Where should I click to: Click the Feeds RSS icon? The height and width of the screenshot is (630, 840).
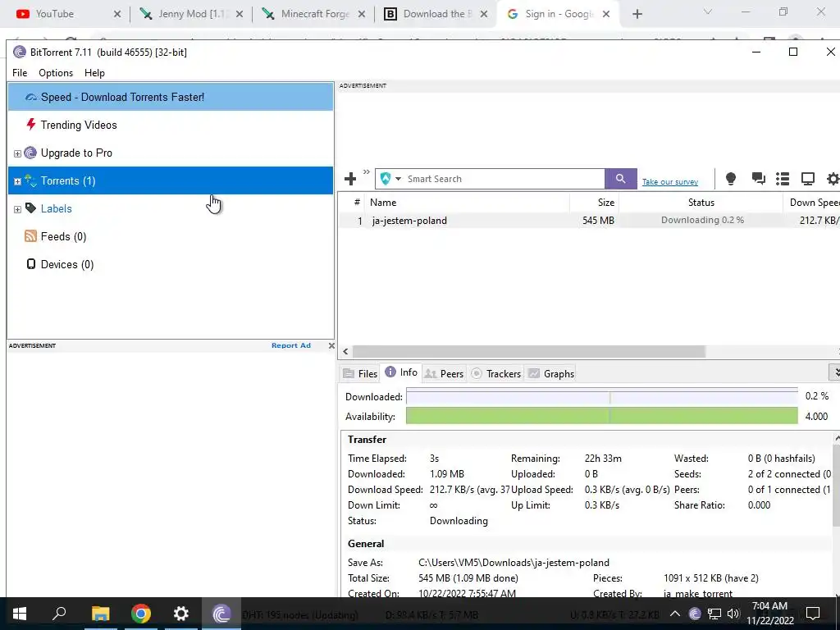point(30,236)
